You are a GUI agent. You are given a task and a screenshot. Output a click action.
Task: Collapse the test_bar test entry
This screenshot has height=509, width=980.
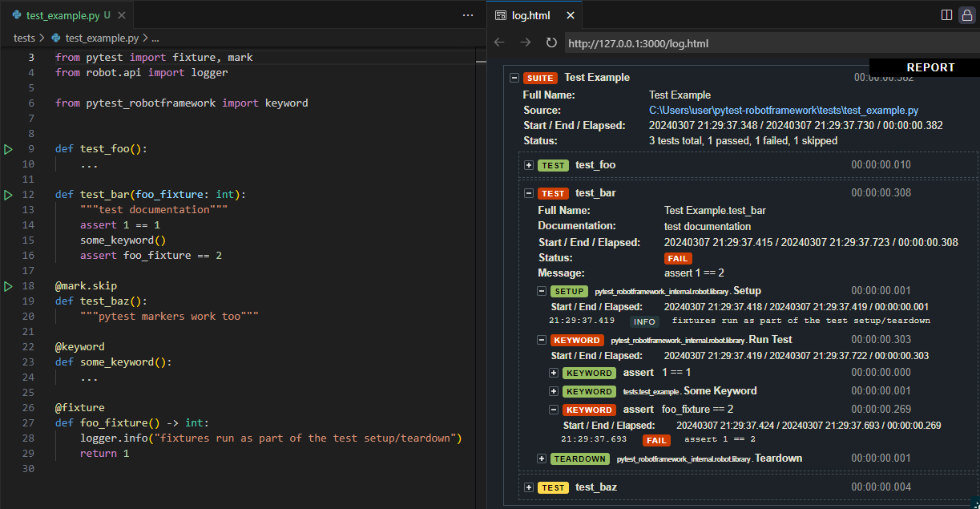pyautogui.click(x=529, y=193)
